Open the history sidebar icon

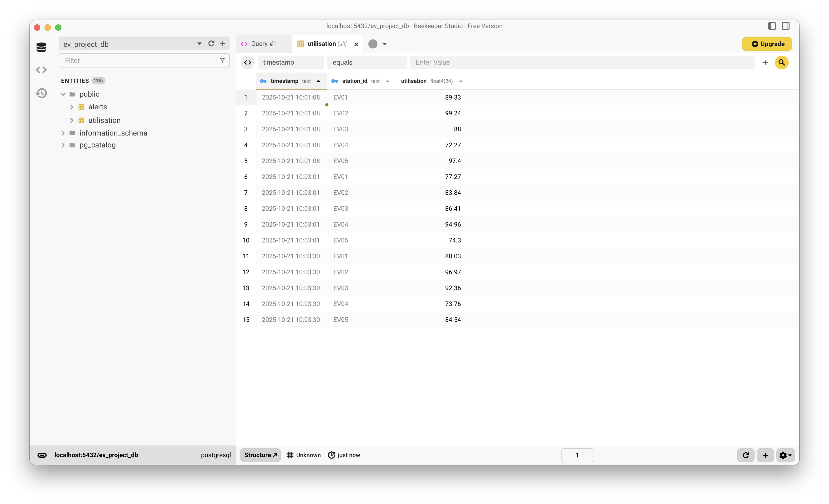point(41,93)
